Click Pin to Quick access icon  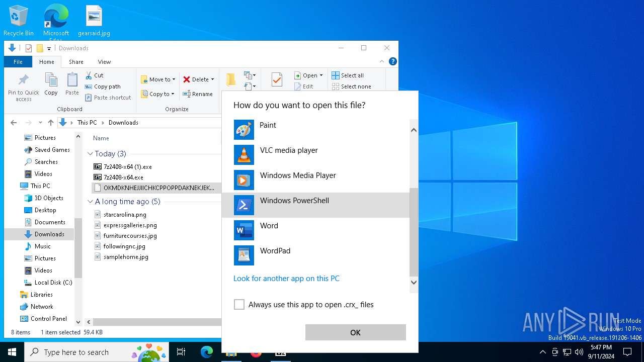23,87
